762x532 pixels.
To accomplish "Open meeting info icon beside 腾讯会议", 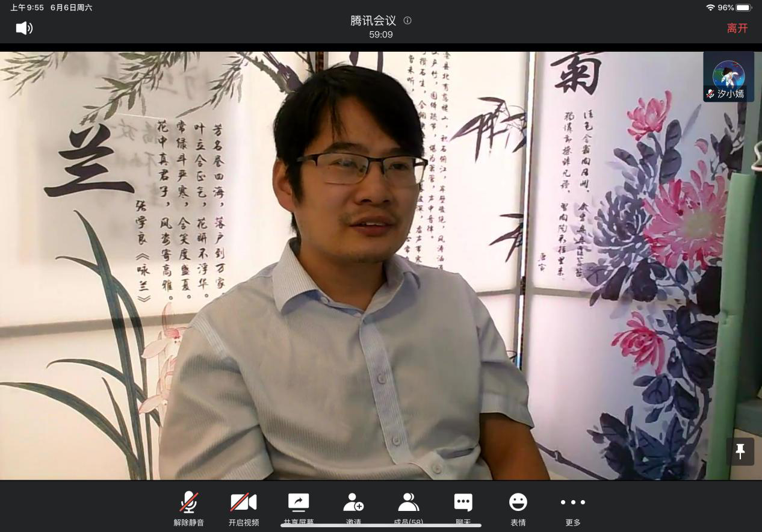I will coord(407,20).
